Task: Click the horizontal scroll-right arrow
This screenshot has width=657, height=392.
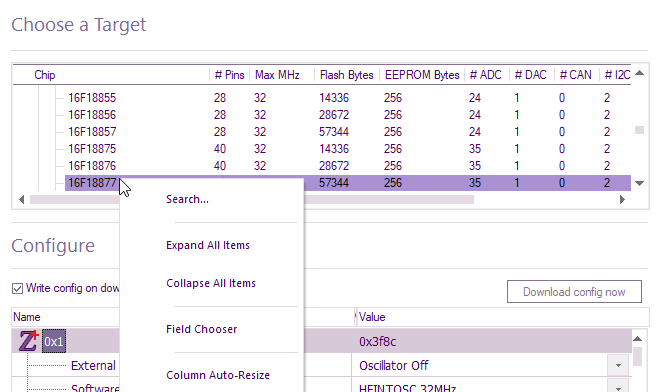Action: (x=622, y=200)
